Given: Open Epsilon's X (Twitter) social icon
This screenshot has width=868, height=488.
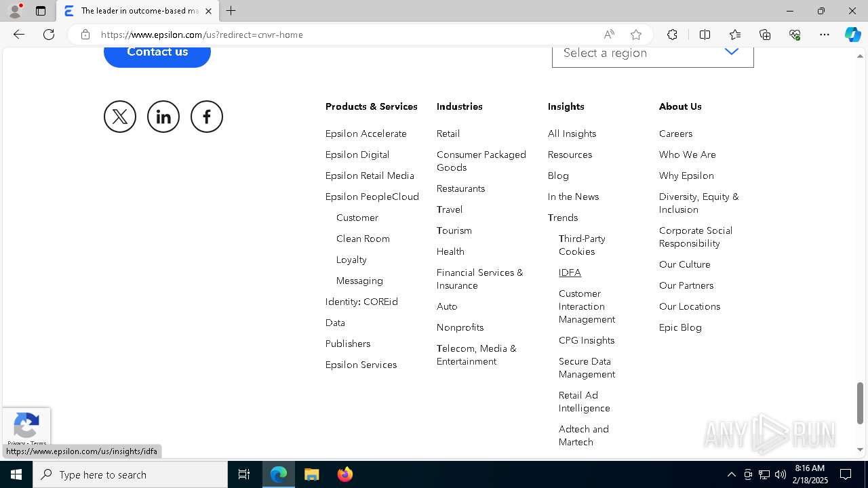Looking at the screenshot, I should point(120,117).
